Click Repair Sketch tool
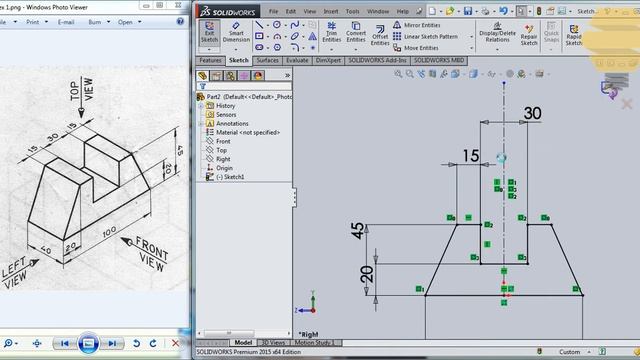This screenshot has width=640, height=360. point(529,34)
